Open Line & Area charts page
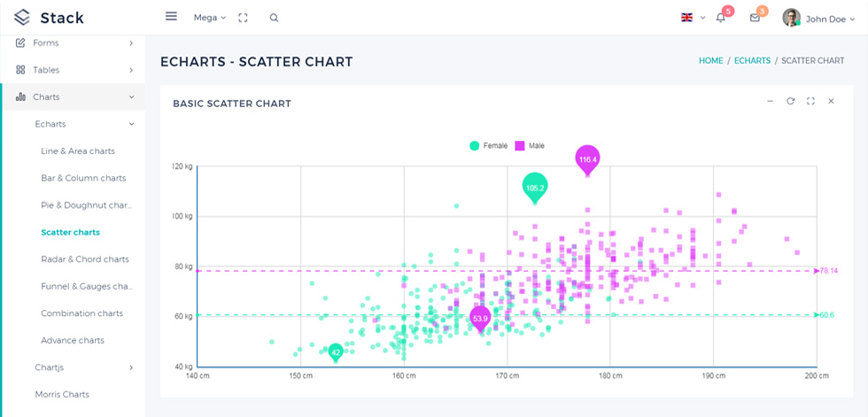The width and height of the screenshot is (868, 417). pyautogui.click(x=78, y=151)
